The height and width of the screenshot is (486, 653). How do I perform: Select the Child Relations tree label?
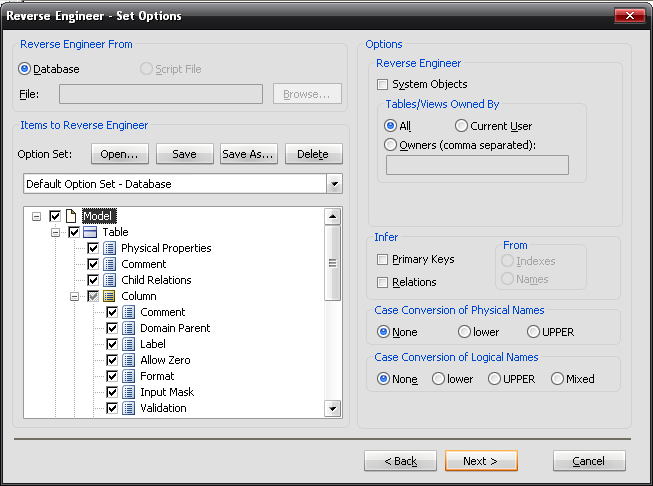(156, 280)
